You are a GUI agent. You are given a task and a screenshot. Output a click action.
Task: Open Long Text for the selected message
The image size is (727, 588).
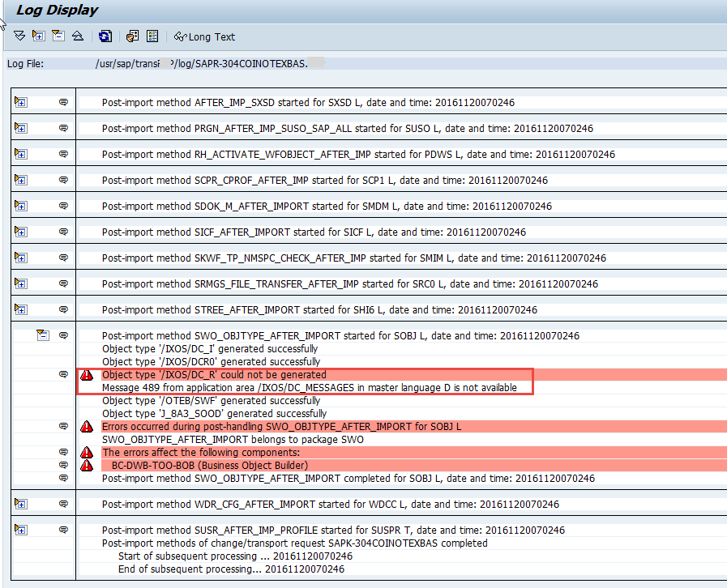(204, 36)
